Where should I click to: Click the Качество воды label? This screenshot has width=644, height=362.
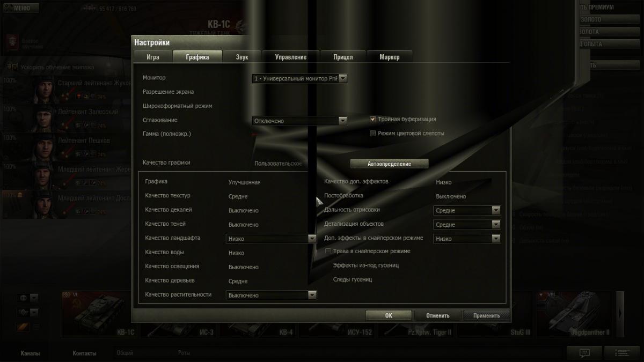tap(164, 252)
